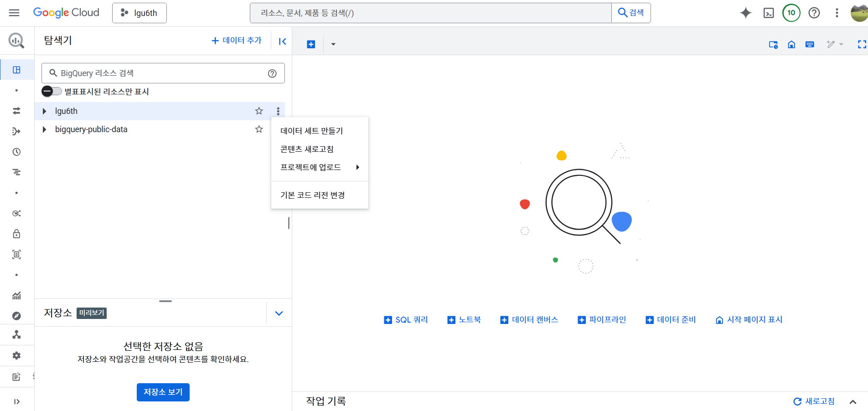The image size is (868, 411).
Task: Choose 콘텐츠 새로고침 menu item
Action: [320, 149]
